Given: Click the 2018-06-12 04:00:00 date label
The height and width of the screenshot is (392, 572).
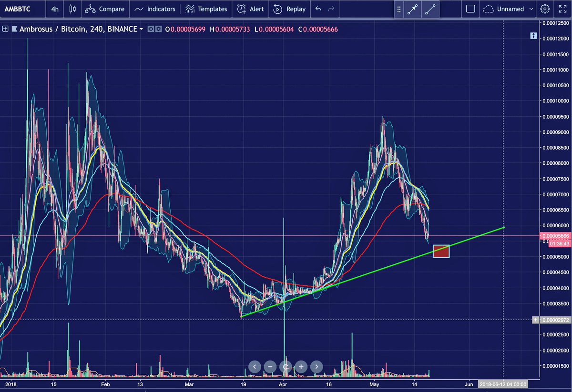Looking at the screenshot, I should (503, 383).
